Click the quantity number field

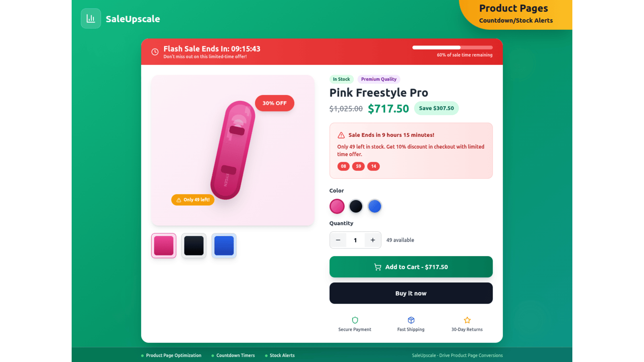click(x=355, y=240)
